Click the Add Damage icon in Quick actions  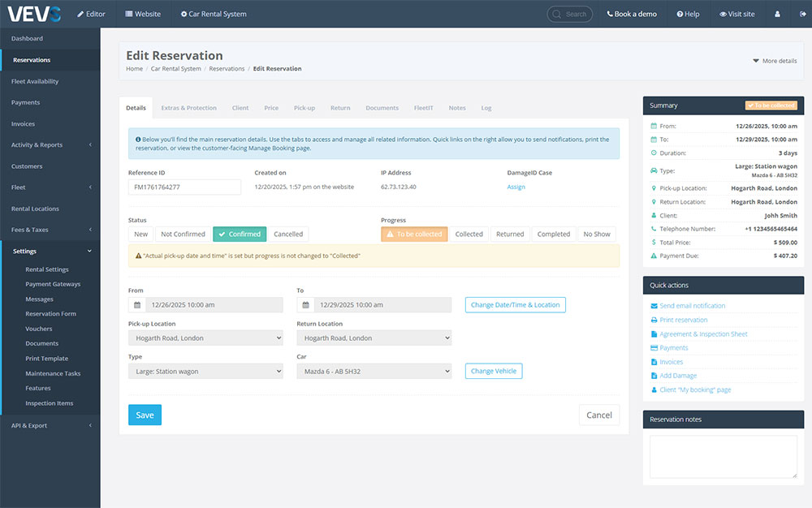click(654, 376)
